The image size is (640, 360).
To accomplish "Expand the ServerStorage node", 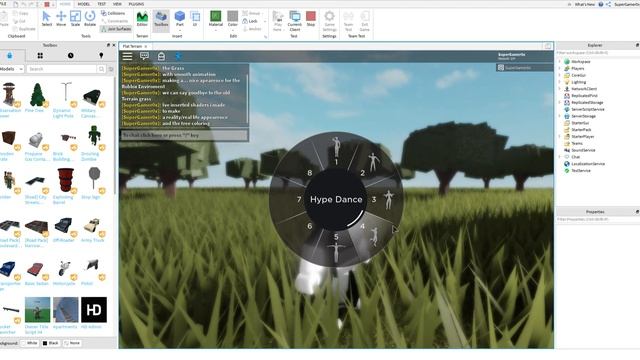I will click(x=560, y=116).
